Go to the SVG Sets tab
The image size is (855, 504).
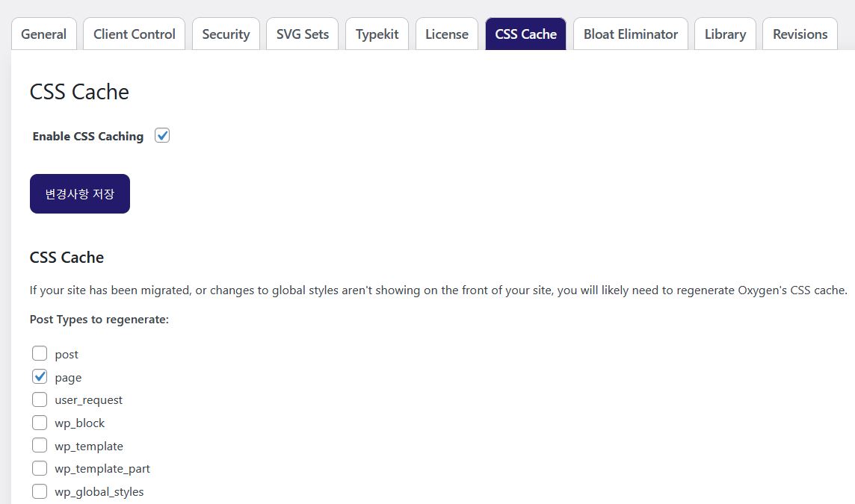click(x=302, y=34)
